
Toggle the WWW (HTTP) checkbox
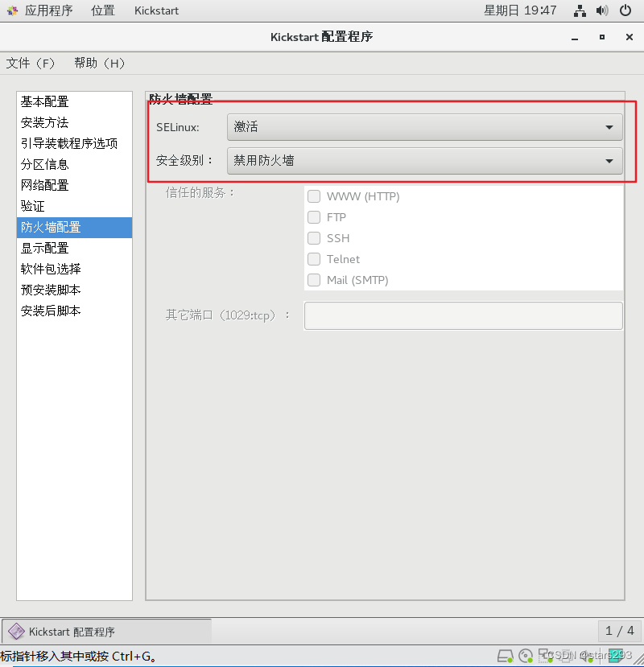314,196
